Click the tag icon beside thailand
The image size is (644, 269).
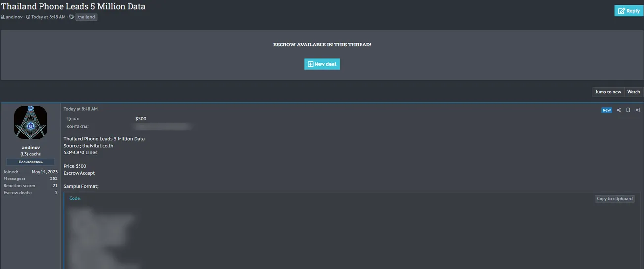[72, 17]
